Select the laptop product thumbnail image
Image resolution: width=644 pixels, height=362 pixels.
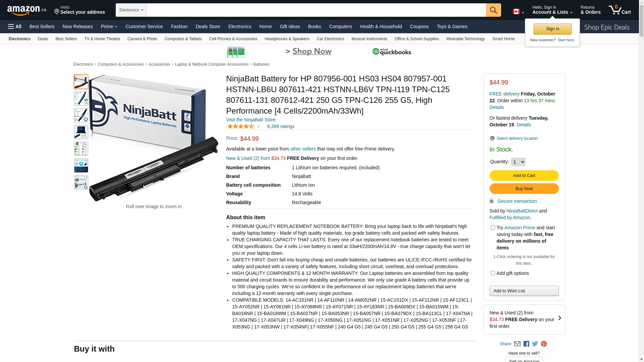click(81, 132)
